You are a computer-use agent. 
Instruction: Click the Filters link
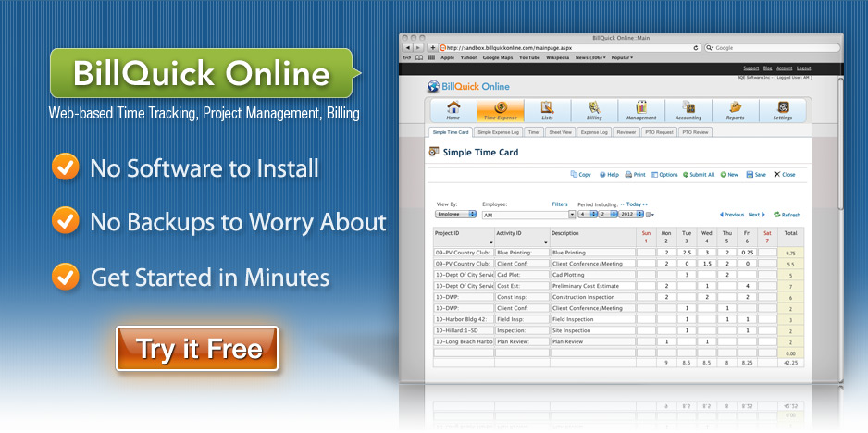tap(560, 204)
